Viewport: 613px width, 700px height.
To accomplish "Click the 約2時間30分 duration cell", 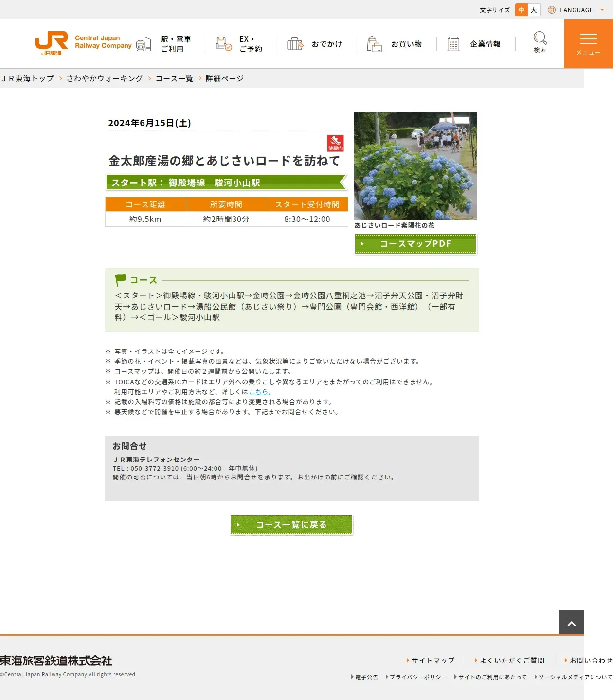I will point(226,219).
